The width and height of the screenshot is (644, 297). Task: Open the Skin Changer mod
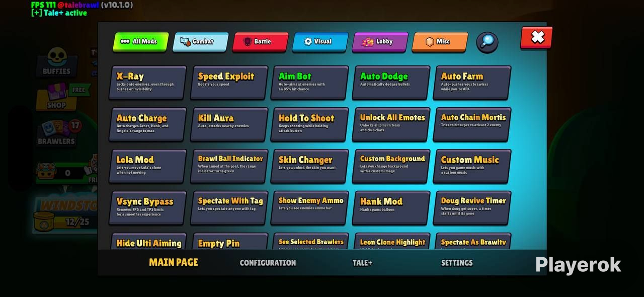coord(309,166)
